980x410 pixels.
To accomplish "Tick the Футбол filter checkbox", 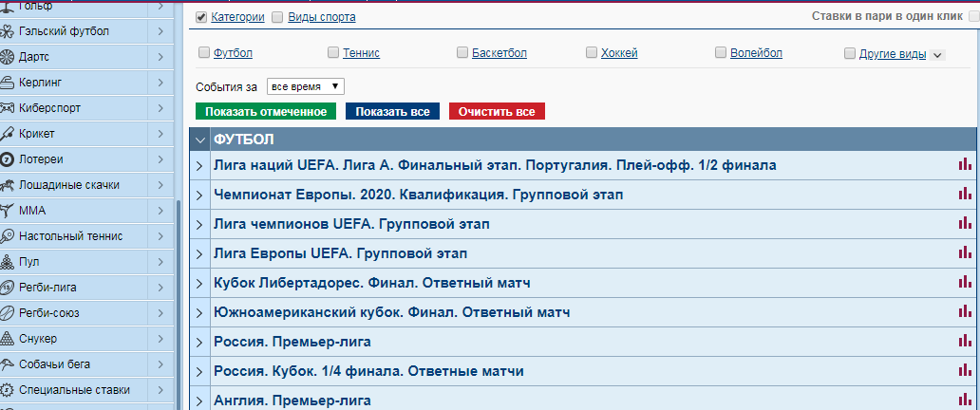I will tap(204, 52).
